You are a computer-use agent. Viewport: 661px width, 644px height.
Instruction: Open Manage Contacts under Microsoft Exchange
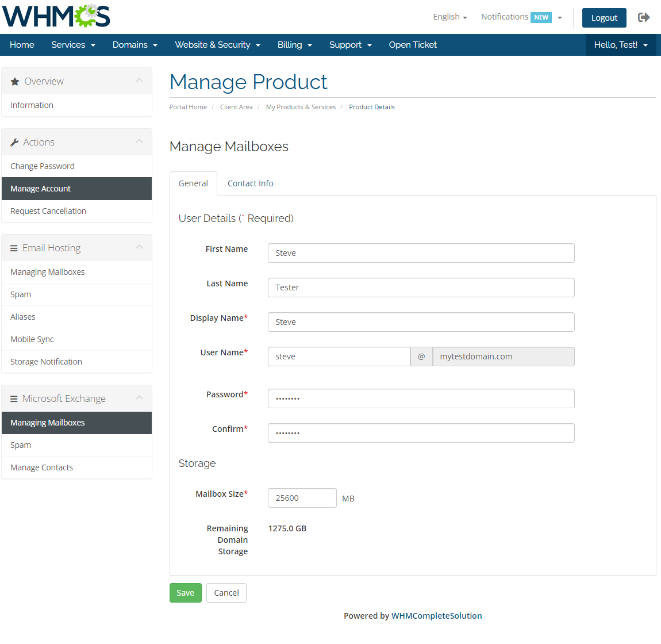[76, 467]
